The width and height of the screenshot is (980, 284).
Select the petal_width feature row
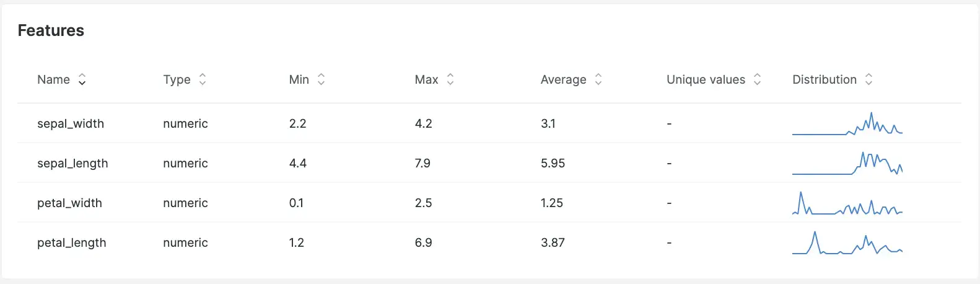coord(489,203)
